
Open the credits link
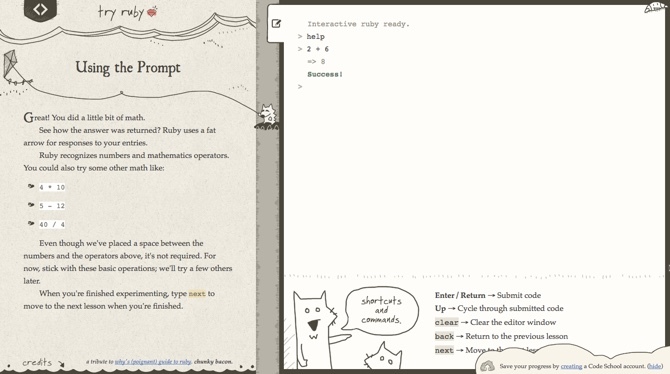[37, 362]
